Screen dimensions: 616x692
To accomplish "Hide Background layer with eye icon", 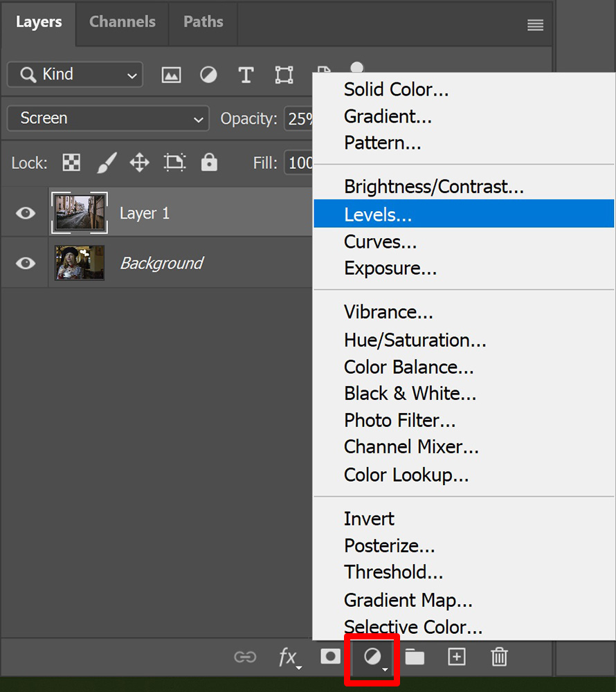I will (26, 264).
